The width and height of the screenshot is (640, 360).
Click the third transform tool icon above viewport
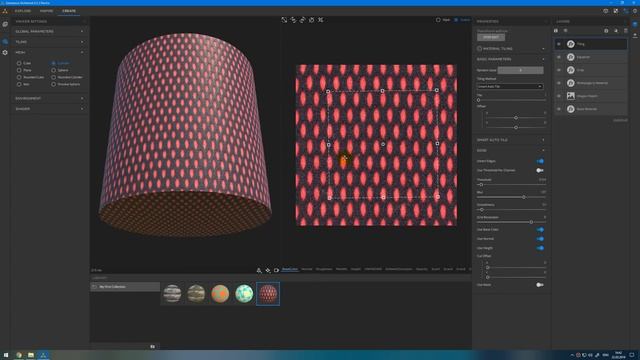tap(302, 20)
